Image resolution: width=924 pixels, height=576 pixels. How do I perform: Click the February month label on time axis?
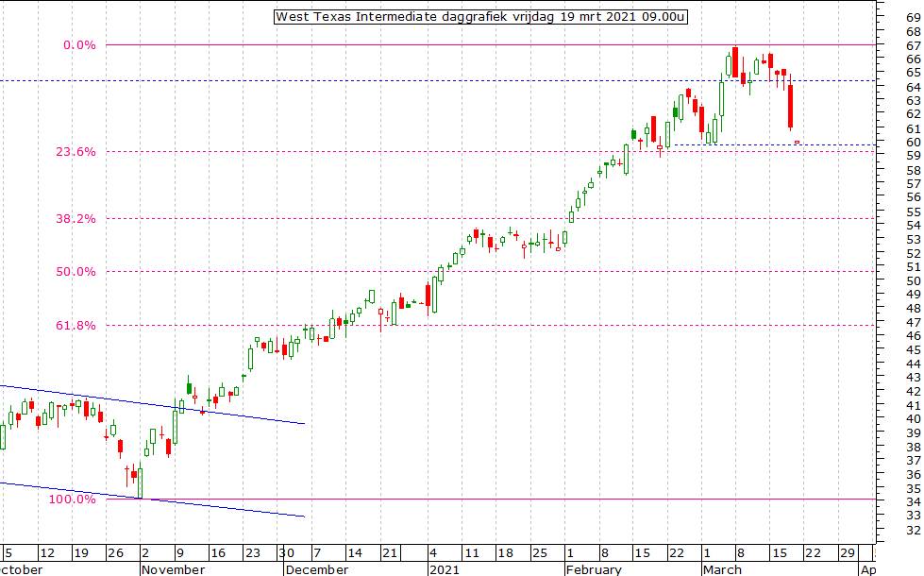[594, 569]
